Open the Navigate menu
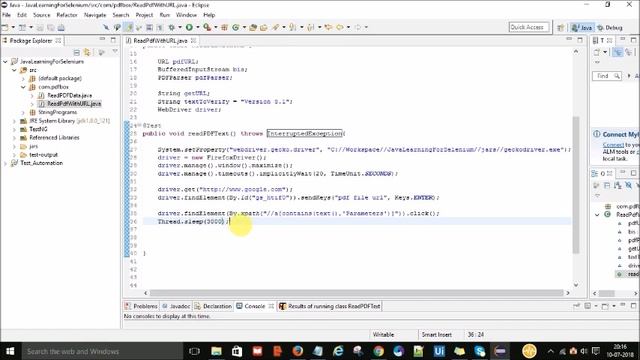 coord(95,15)
